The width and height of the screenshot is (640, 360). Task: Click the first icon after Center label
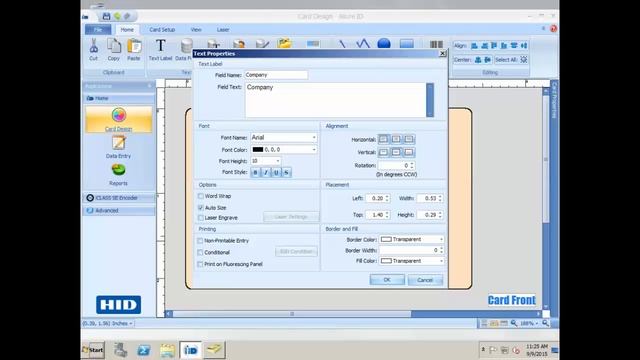478,60
